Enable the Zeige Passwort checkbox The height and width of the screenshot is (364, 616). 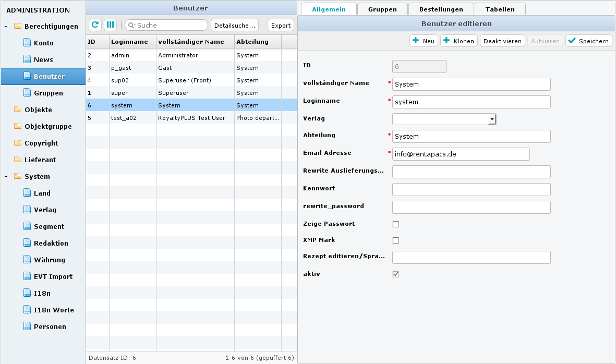(395, 224)
